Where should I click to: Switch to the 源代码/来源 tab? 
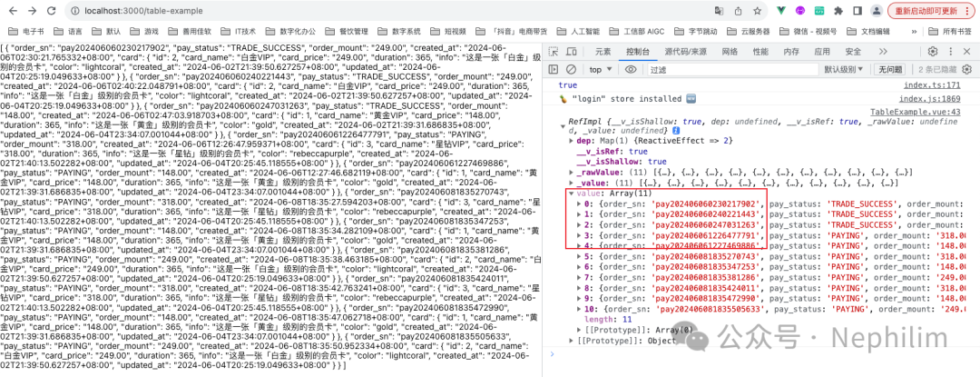click(686, 51)
